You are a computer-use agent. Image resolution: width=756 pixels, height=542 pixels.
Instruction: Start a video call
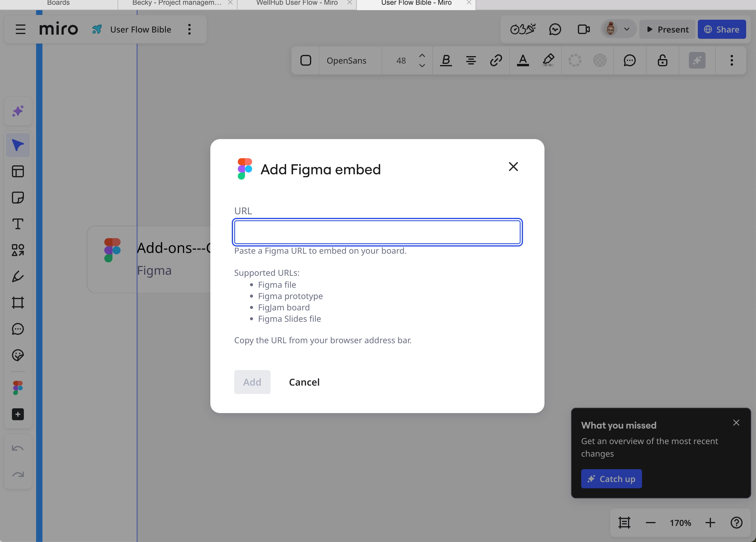pyautogui.click(x=584, y=29)
